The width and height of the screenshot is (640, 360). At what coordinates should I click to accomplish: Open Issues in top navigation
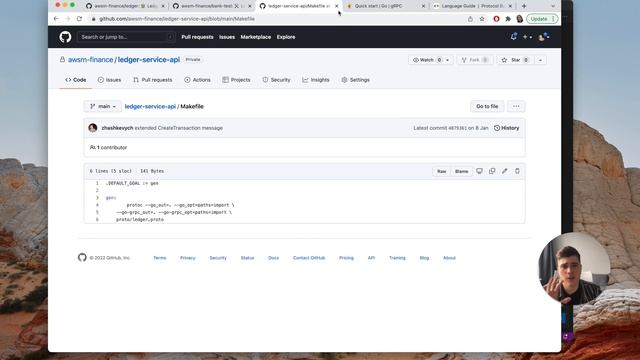227,37
